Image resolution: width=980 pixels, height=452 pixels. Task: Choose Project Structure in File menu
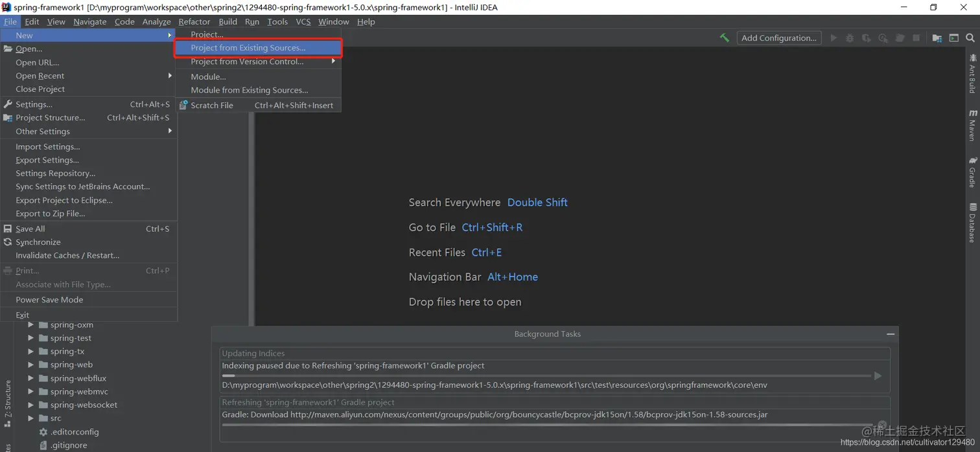pos(88,118)
